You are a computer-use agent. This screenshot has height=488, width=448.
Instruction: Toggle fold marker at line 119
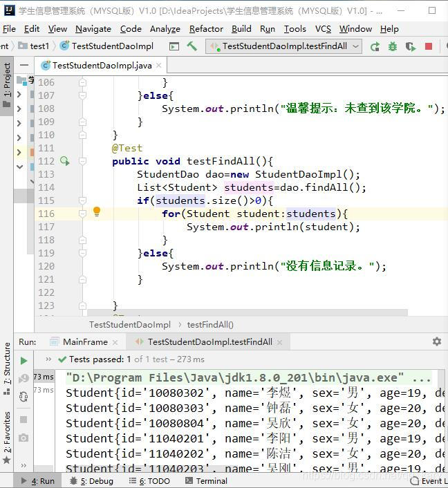coord(82,253)
